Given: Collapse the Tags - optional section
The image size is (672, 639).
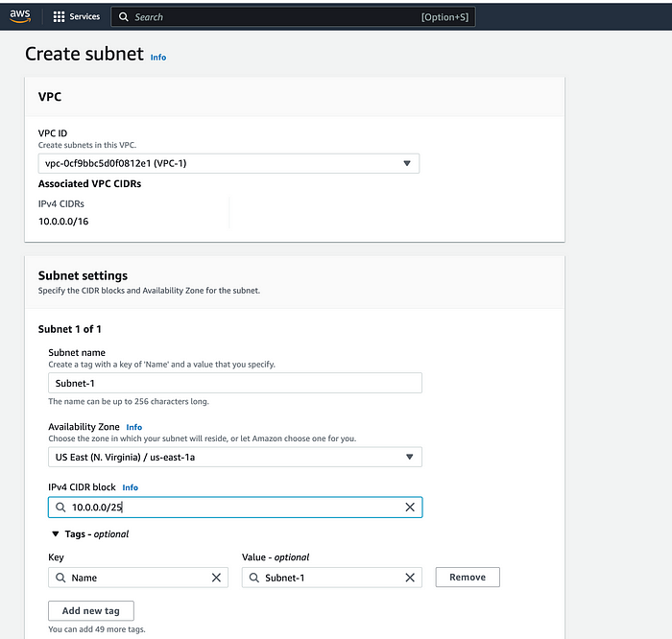Looking at the screenshot, I should point(56,533).
